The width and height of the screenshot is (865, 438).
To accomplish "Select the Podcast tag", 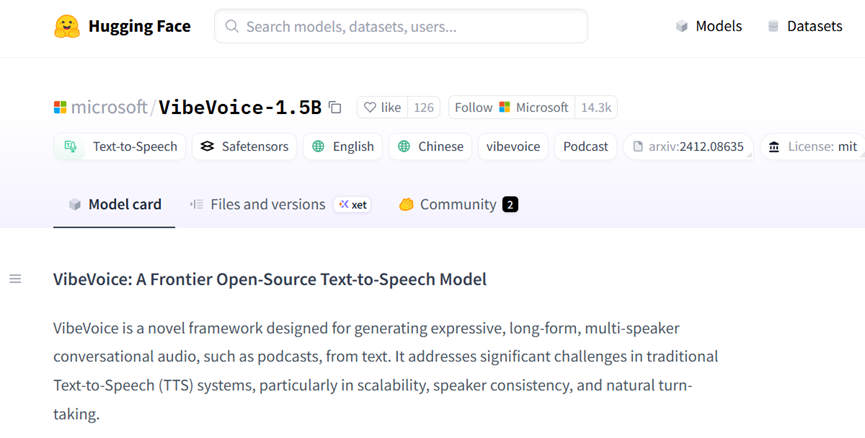I will [x=585, y=146].
